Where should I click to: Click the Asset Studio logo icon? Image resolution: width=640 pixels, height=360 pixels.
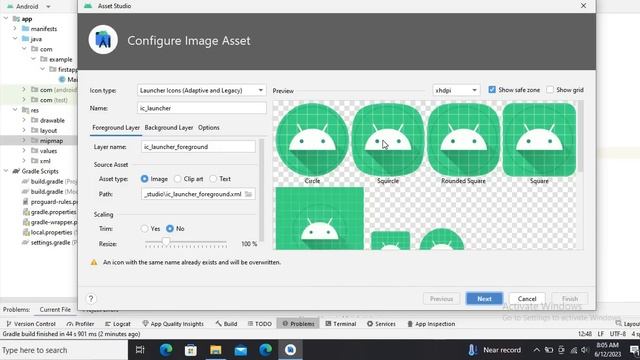click(x=103, y=40)
